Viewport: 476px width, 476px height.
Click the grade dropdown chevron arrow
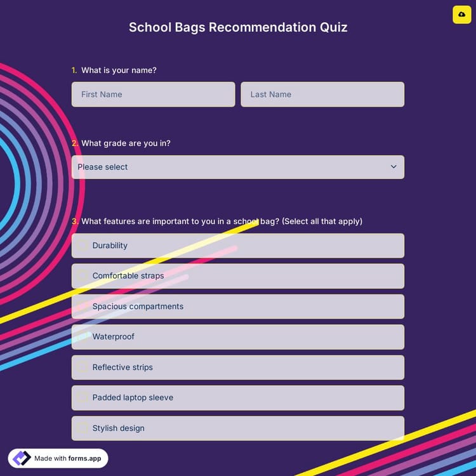tap(393, 167)
